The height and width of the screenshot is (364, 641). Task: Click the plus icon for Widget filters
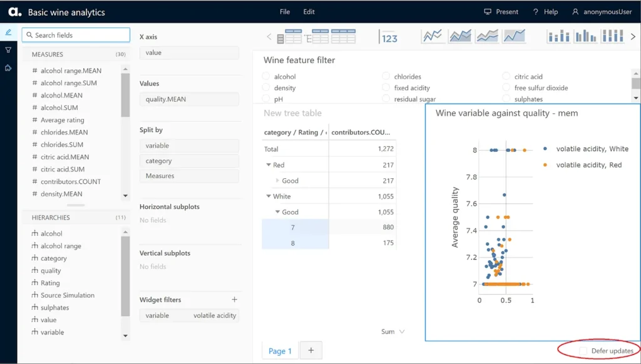[234, 300]
